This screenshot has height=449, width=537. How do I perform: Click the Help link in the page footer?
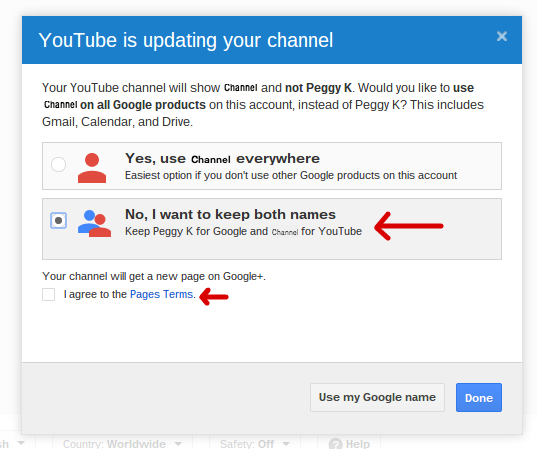(x=358, y=444)
